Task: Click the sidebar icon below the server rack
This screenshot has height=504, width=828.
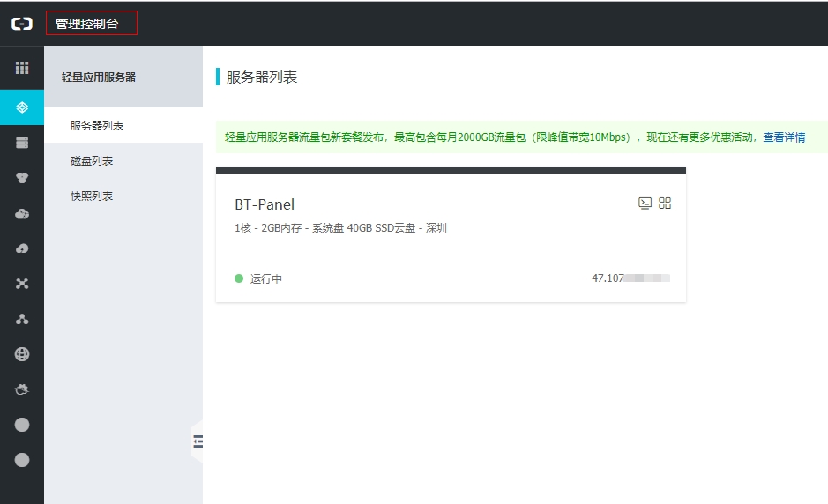Action: click(22, 178)
